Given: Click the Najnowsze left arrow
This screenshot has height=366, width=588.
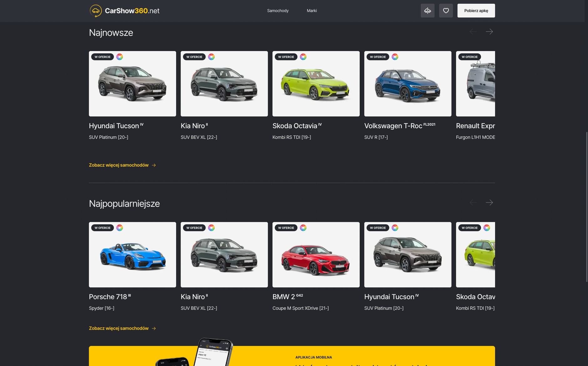Looking at the screenshot, I should pyautogui.click(x=473, y=32).
